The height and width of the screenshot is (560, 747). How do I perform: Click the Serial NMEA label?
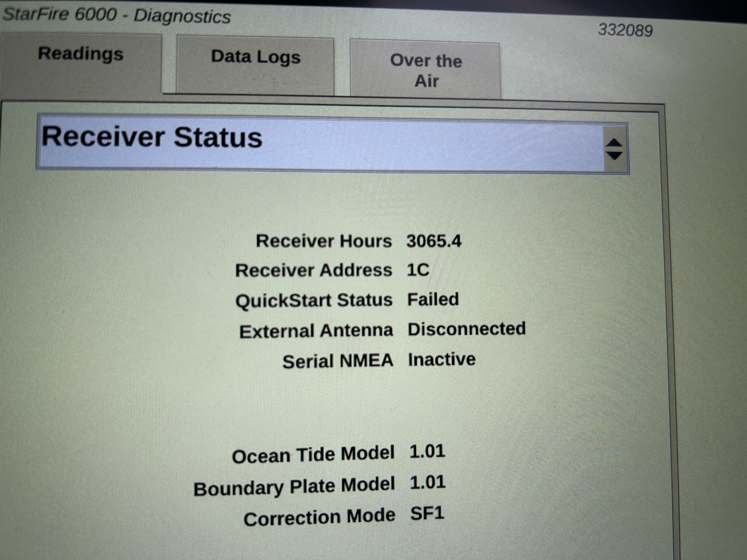(338, 361)
